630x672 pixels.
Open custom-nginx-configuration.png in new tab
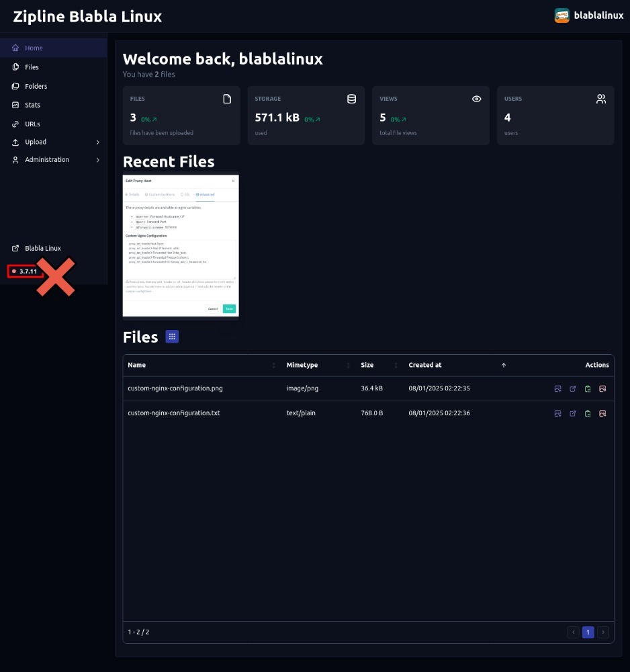pos(573,388)
